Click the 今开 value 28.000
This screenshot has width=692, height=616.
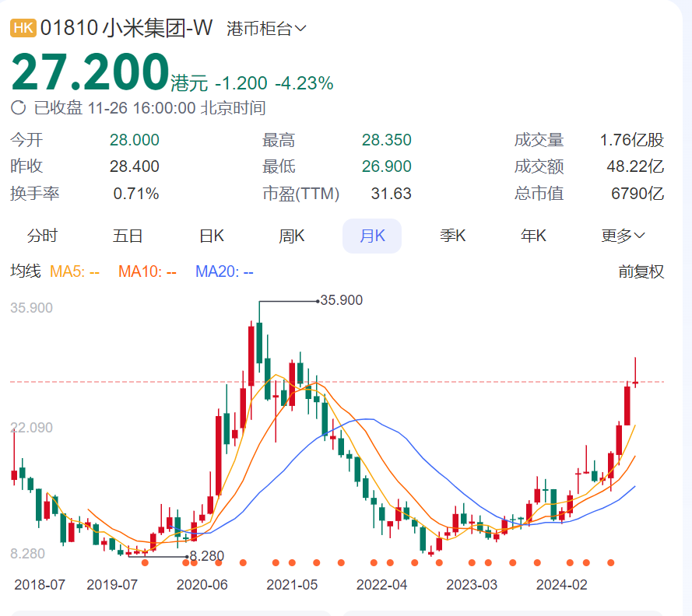(x=134, y=140)
